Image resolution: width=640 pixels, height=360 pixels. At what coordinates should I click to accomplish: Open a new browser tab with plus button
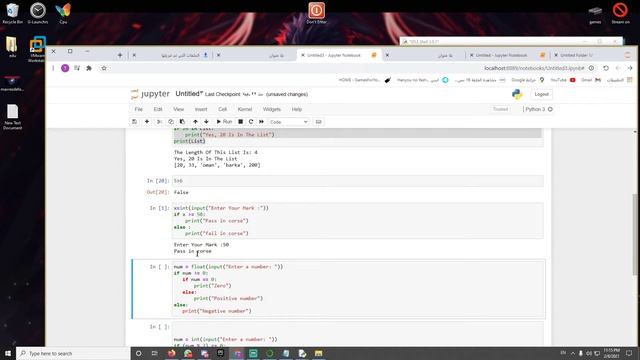[120, 55]
